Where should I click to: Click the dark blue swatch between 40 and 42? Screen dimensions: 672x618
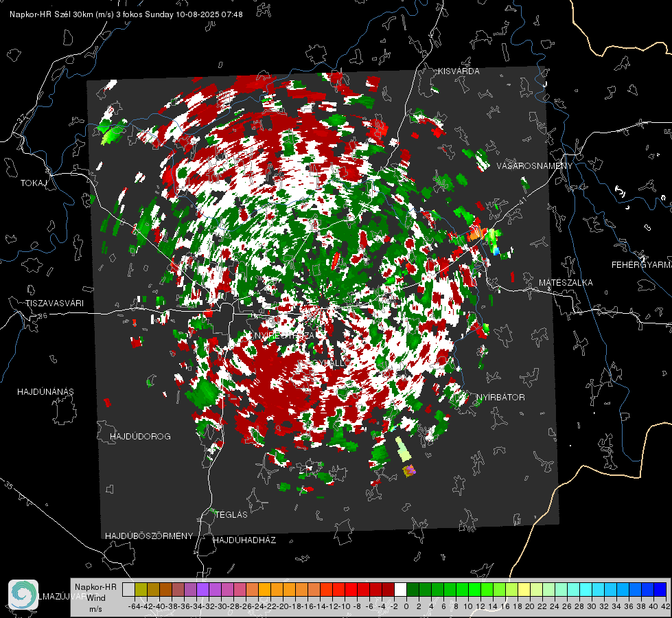pos(660,590)
